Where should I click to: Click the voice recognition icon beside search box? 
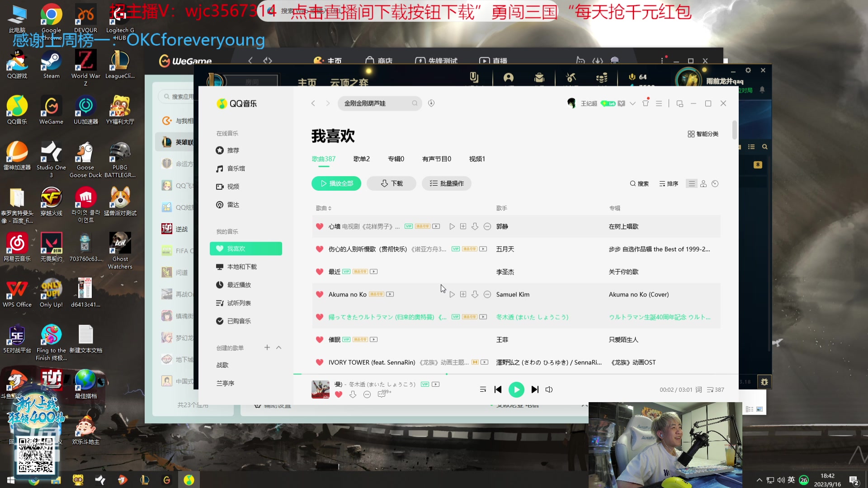click(x=431, y=103)
